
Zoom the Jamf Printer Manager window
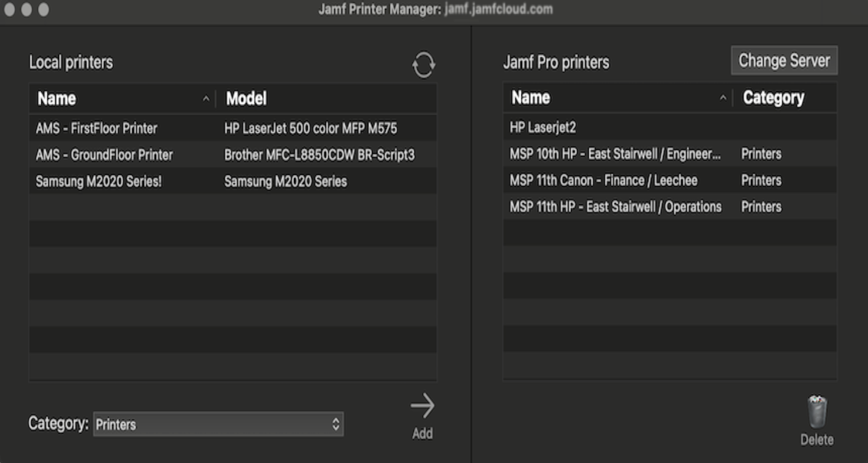(x=43, y=9)
